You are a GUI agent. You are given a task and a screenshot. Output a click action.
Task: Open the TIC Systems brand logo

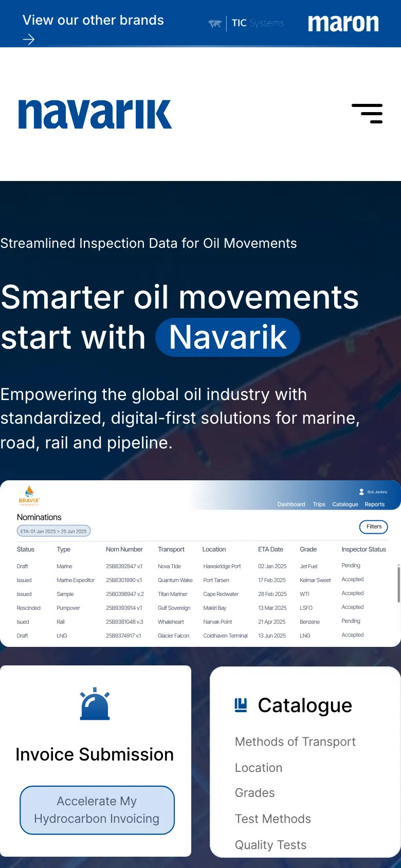click(246, 23)
